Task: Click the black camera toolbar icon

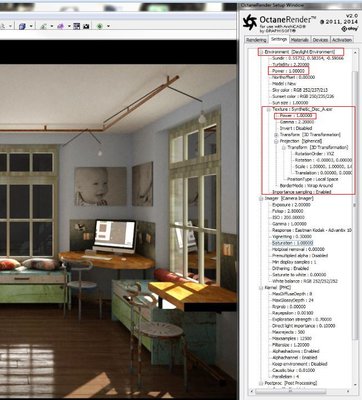Action: (86, 26)
